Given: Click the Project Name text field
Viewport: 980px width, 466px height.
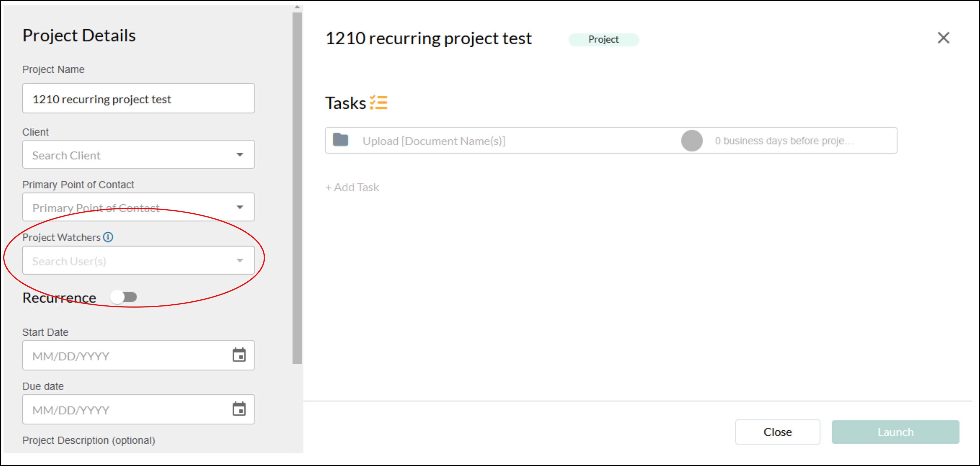Looking at the screenshot, I should pos(138,99).
